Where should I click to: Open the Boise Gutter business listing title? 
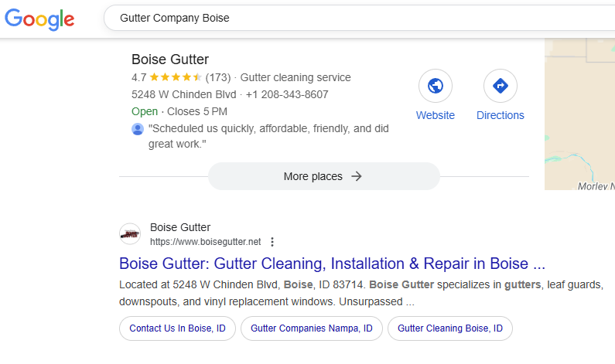coord(170,60)
